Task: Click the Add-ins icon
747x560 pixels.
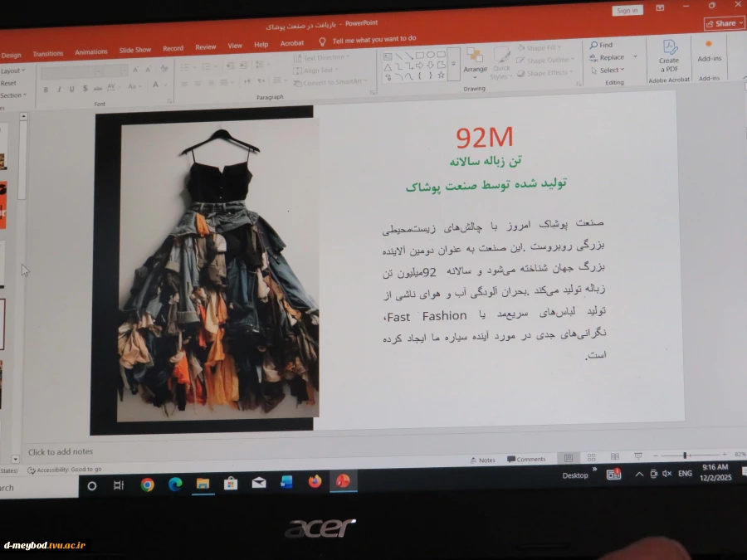Action: [x=709, y=51]
